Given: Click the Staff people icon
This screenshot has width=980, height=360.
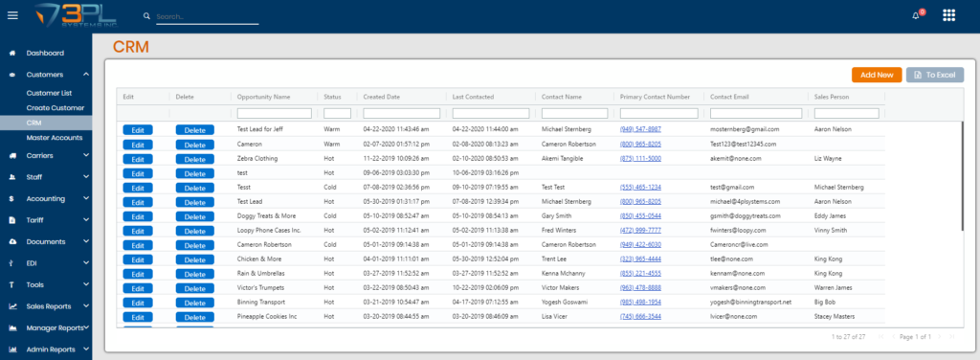Looking at the screenshot, I should click(x=11, y=177).
